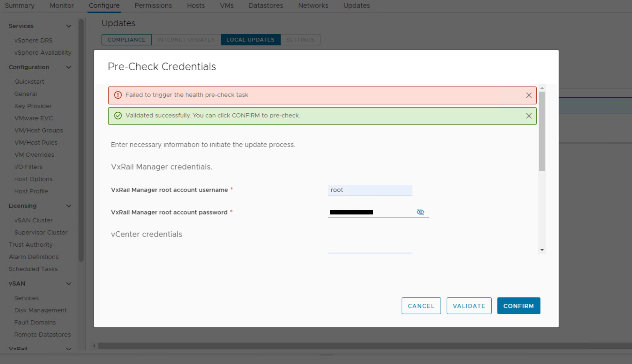The width and height of the screenshot is (632, 364).
Task: Click the red error exclamation icon
Action: (118, 95)
